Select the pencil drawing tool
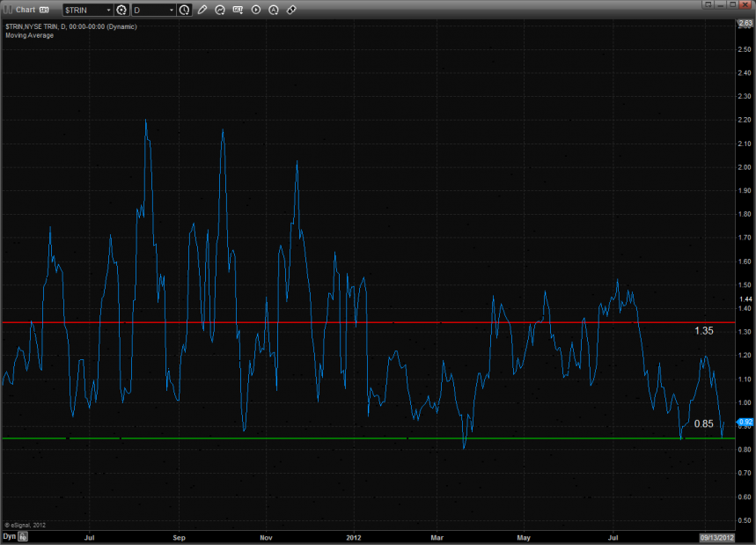Viewport: 756px width, 545px height. coord(202,10)
